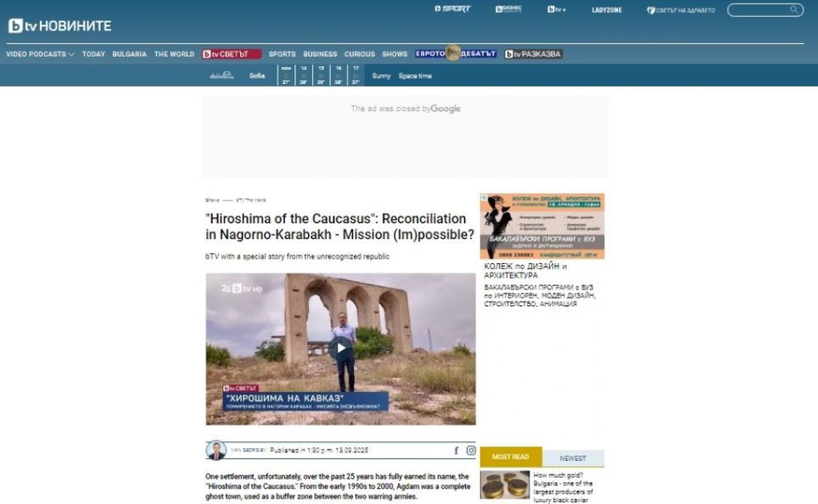Click the bTV Novinite logo
Image resolution: width=818 pixels, height=504 pixels.
coord(59,25)
